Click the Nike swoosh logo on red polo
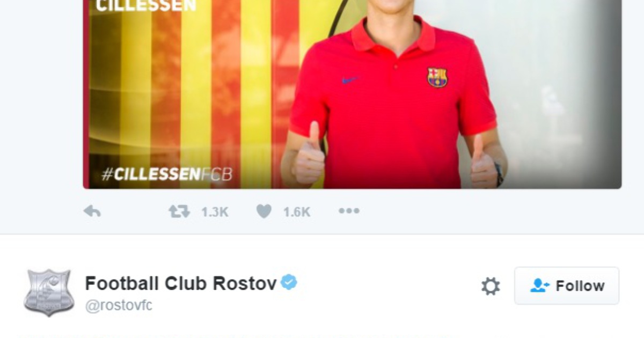 pyautogui.click(x=350, y=80)
